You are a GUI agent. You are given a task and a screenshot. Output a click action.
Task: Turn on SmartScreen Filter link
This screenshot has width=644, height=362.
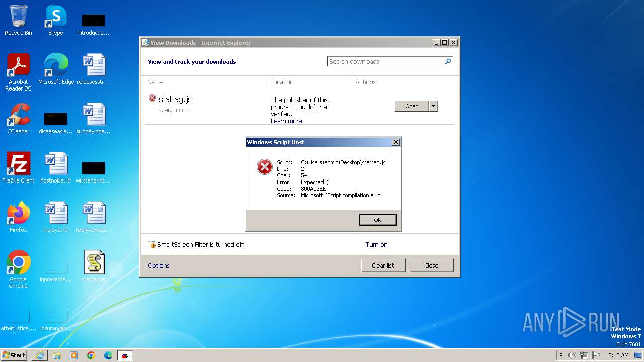[x=376, y=245]
